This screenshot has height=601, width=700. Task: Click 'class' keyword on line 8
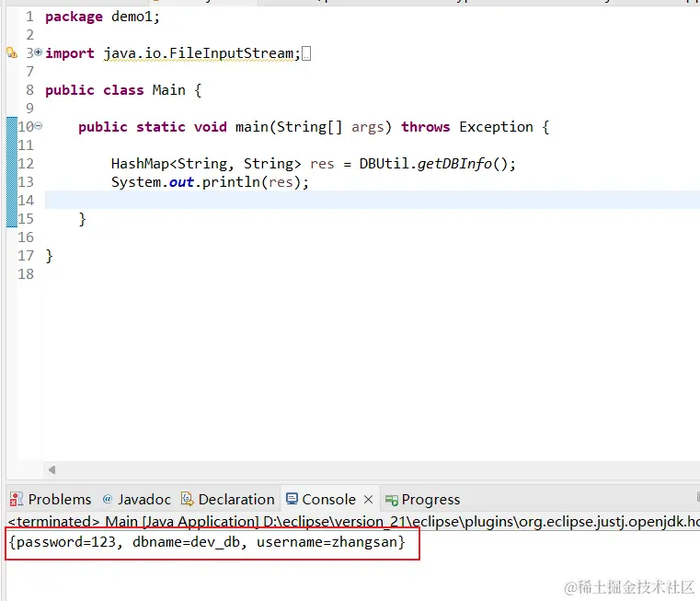click(123, 90)
